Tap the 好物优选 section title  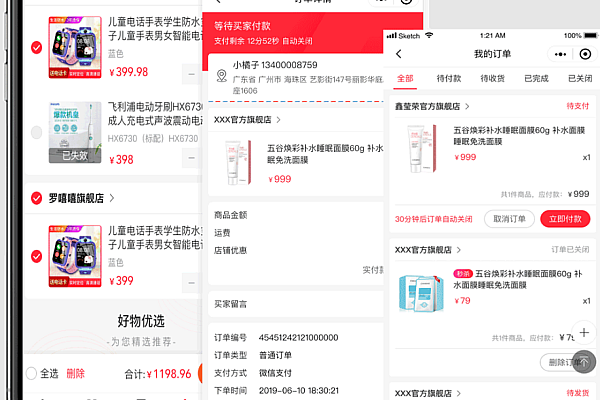141,321
